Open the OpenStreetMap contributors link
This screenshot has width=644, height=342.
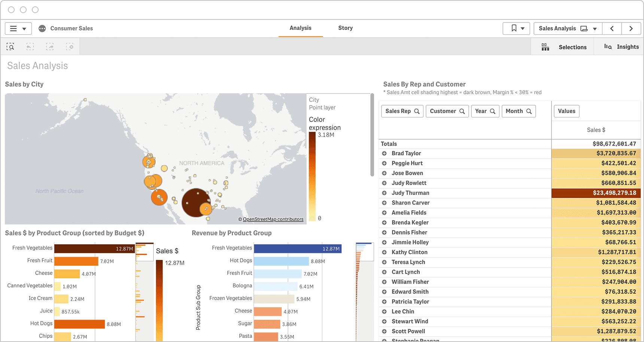pos(273,219)
